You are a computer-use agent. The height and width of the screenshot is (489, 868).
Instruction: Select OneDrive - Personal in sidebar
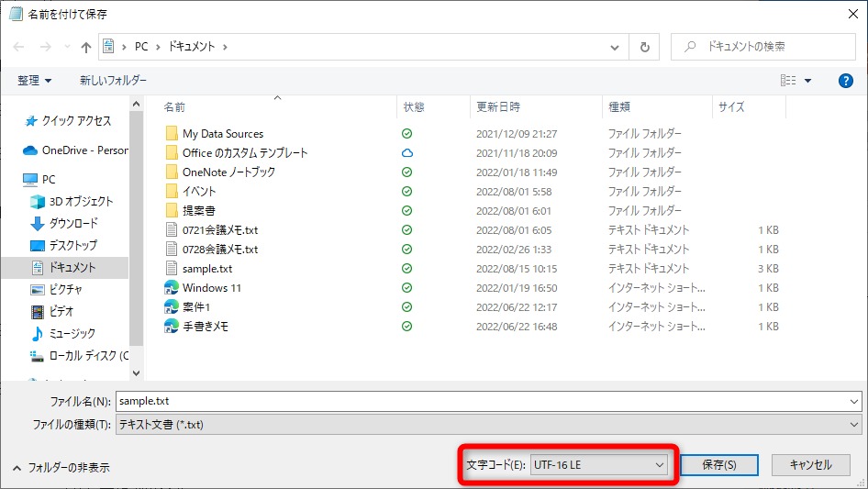75,150
